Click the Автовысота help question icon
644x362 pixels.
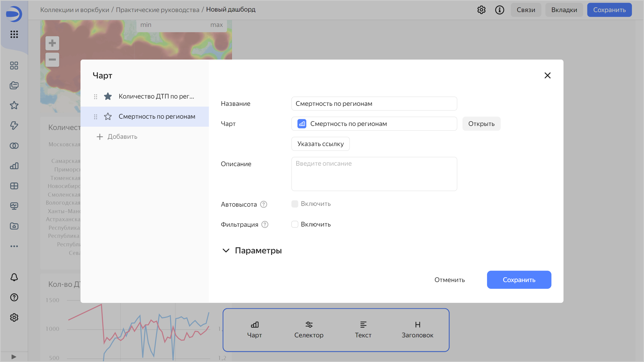(264, 204)
